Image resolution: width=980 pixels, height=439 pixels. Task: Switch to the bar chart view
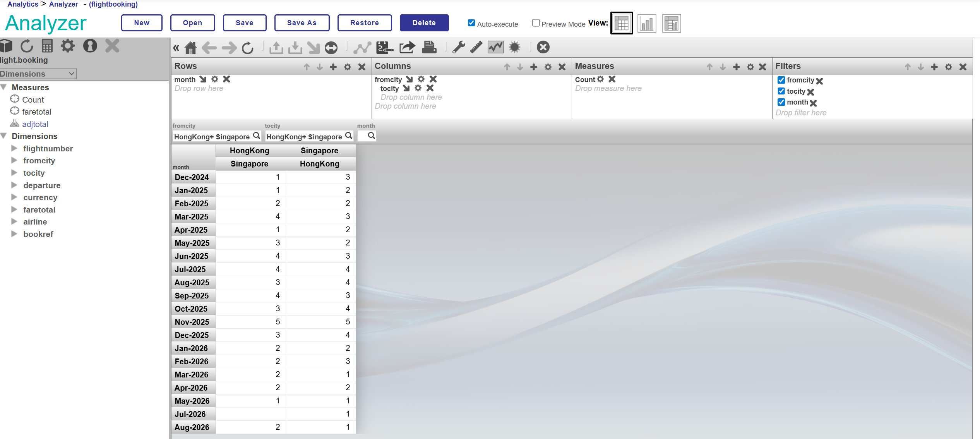click(646, 24)
